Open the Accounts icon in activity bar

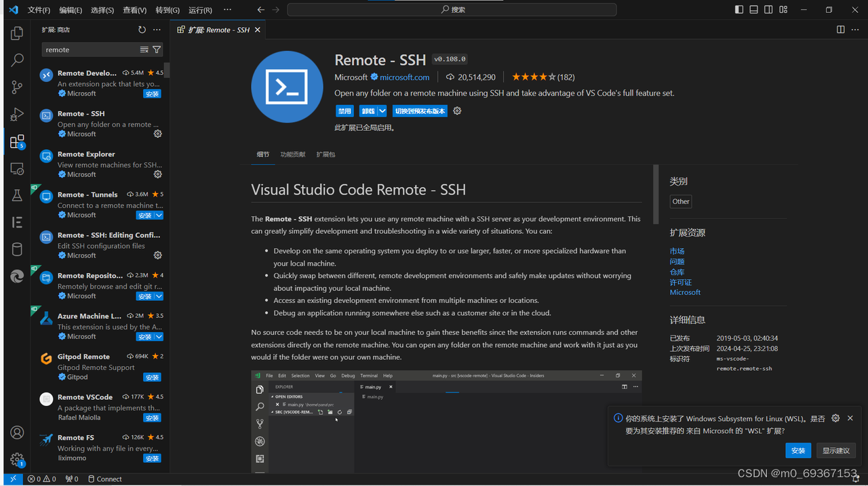(x=17, y=432)
